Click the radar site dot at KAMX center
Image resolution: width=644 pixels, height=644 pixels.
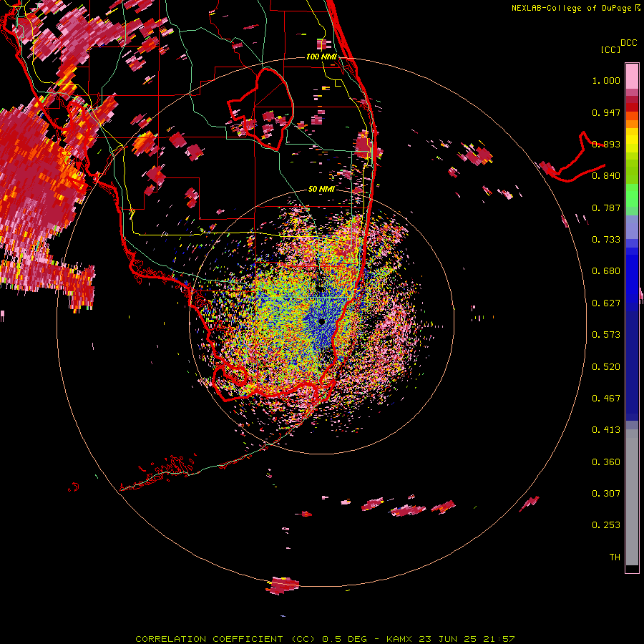click(321, 321)
